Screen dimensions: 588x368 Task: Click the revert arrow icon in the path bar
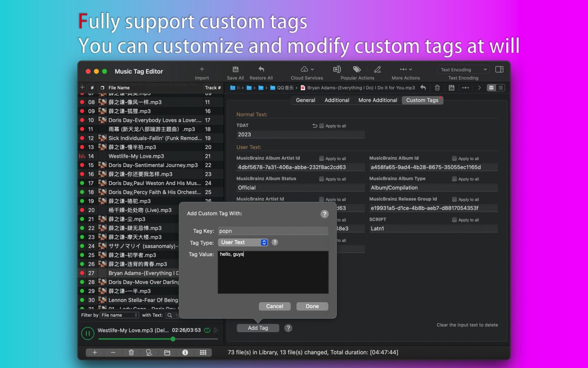click(x=423, y=87)
